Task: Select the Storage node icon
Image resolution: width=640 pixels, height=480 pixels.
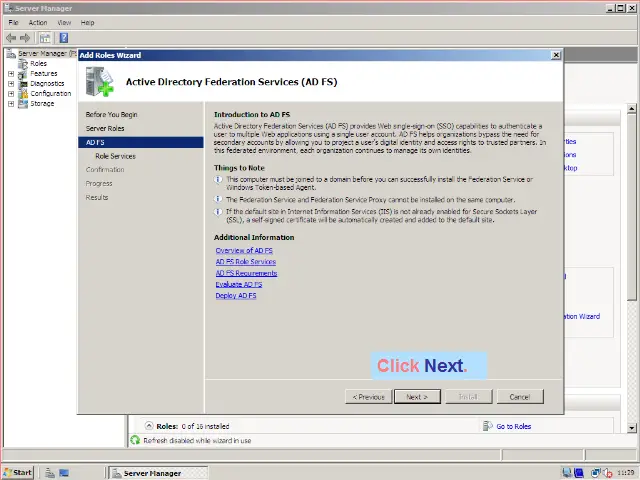Action: (23, 104)
